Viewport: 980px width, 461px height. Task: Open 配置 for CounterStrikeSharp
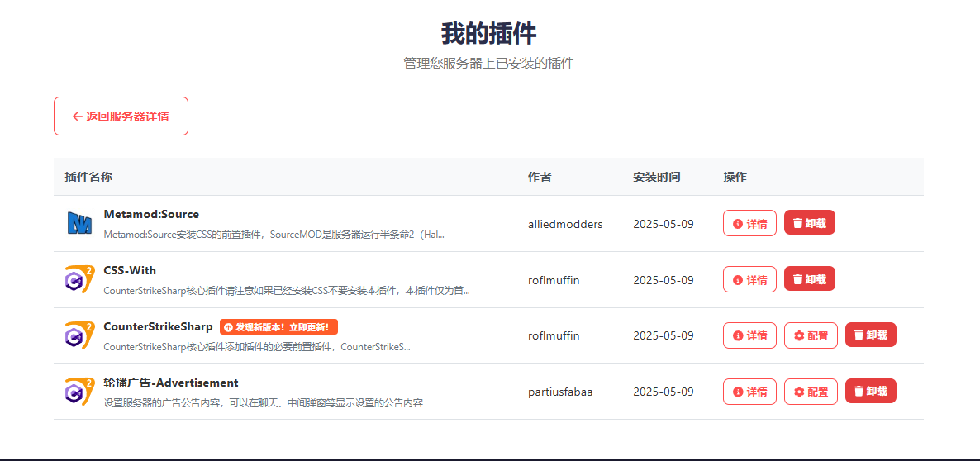(x=811, y=335)
